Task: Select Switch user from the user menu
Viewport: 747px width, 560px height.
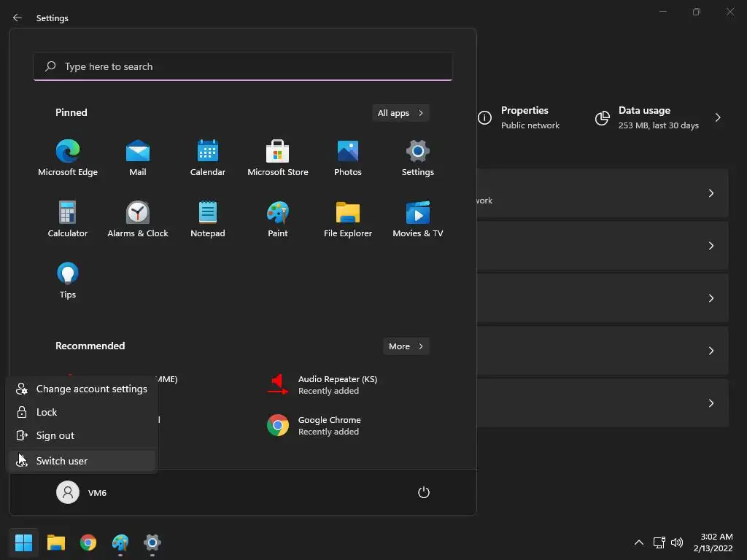Action: (x=82, y=461)
